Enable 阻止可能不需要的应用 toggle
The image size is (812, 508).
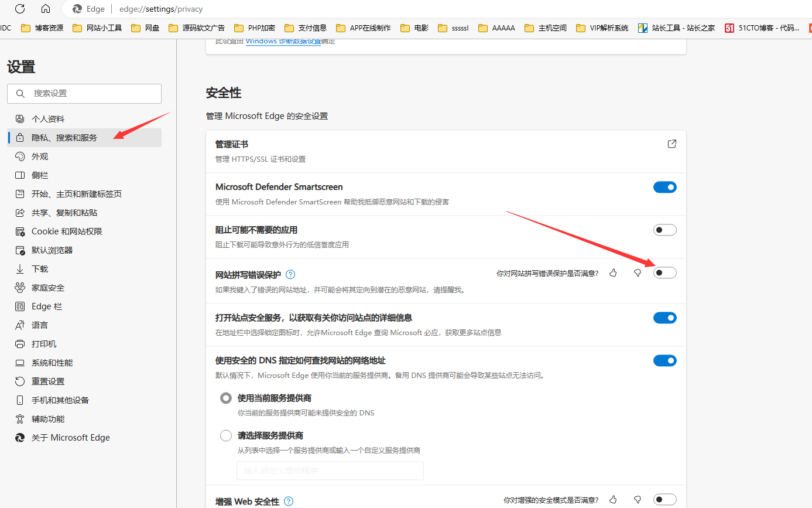tap(665, 230)
